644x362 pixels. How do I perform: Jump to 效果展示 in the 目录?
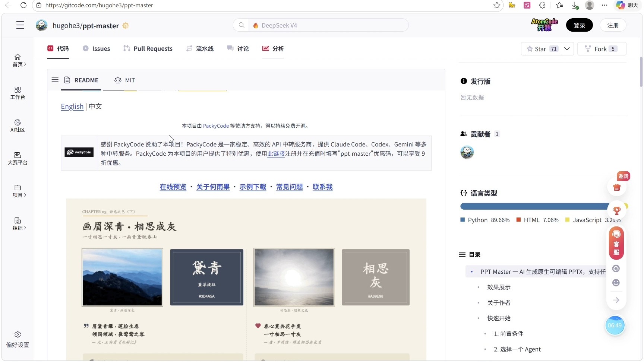tap(499, 287)
